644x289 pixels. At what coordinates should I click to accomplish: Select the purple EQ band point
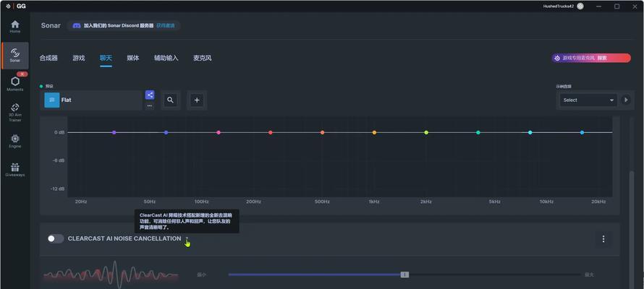click(114, 132)
